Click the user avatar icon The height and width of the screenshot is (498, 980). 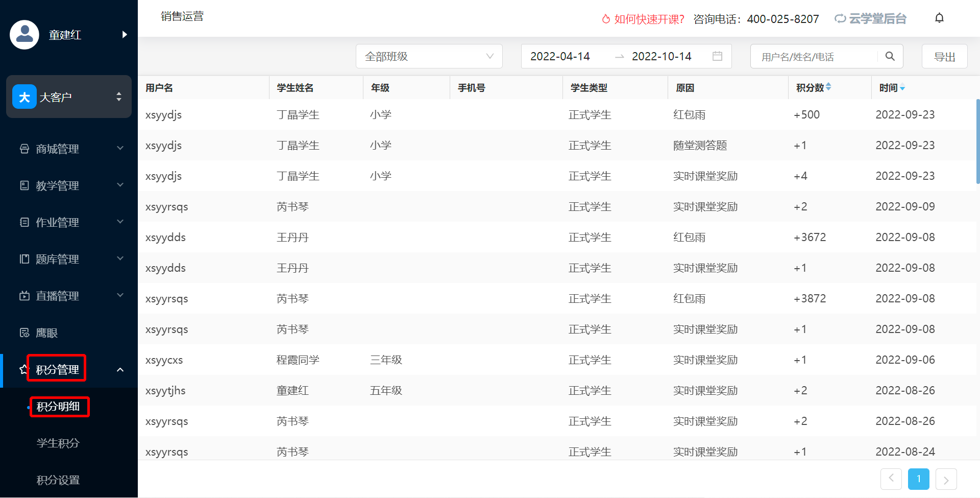pos(24,35)
